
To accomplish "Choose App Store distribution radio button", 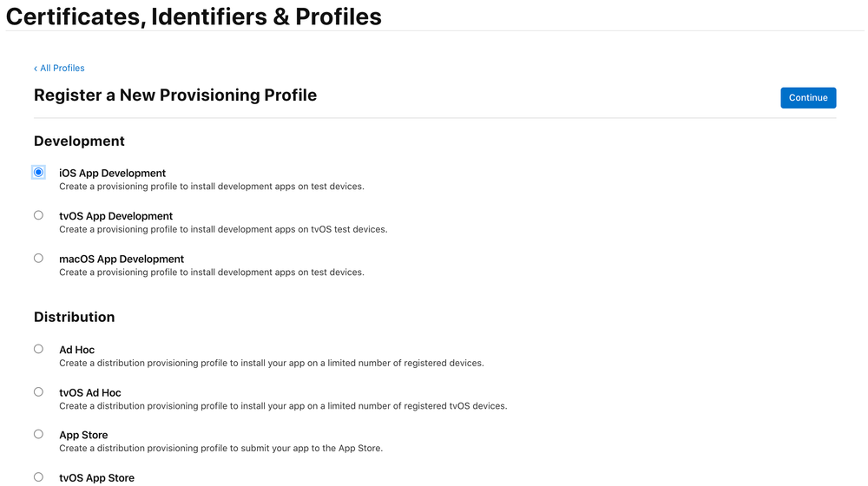I will (x=38, y=434).
